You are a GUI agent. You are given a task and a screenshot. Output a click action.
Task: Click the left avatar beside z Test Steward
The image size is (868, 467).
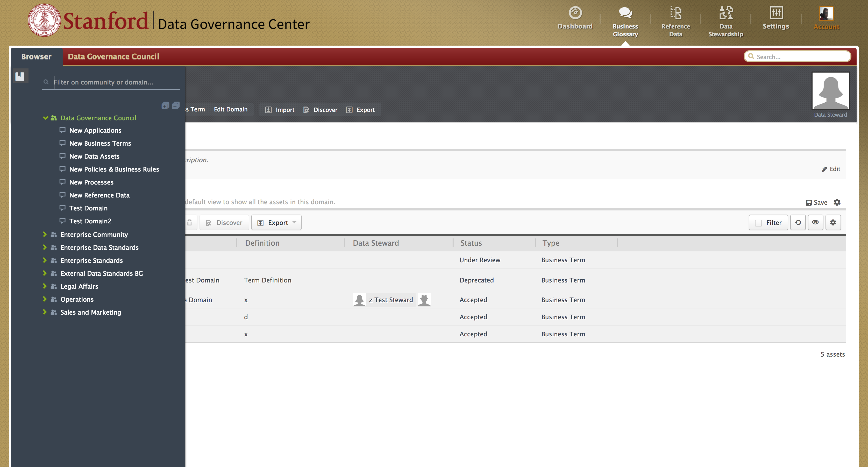pyautogui.click(x=359, y=300)
